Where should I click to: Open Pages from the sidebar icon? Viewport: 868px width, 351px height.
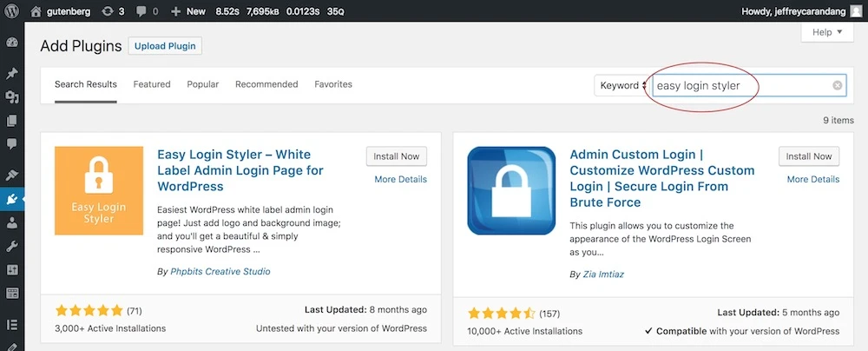(11, 121)
